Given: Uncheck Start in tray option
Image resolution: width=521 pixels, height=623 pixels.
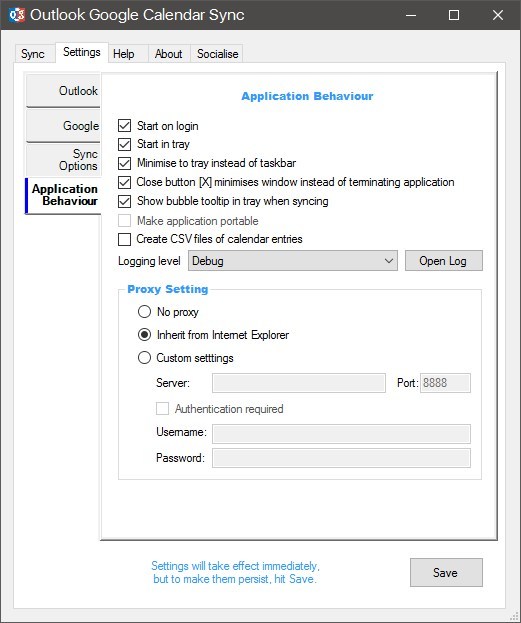Looking at the screenshot, I should click(124, 144).
